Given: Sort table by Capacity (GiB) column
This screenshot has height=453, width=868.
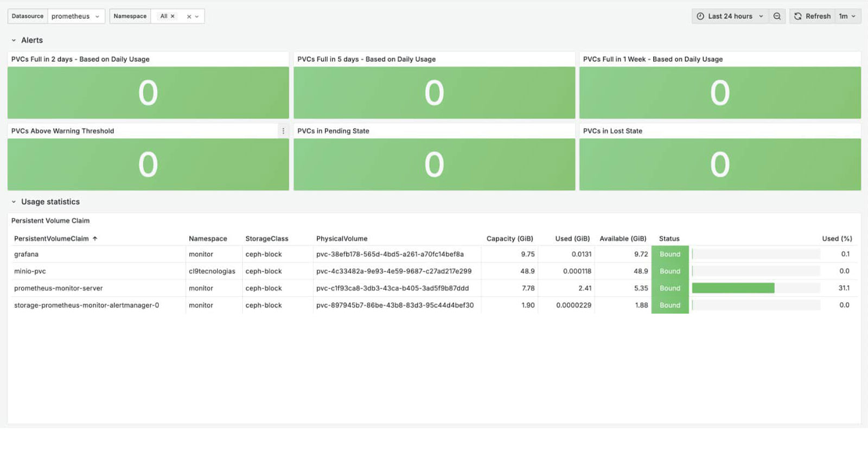Looking at the screenshot, I should tap(509, 239).
